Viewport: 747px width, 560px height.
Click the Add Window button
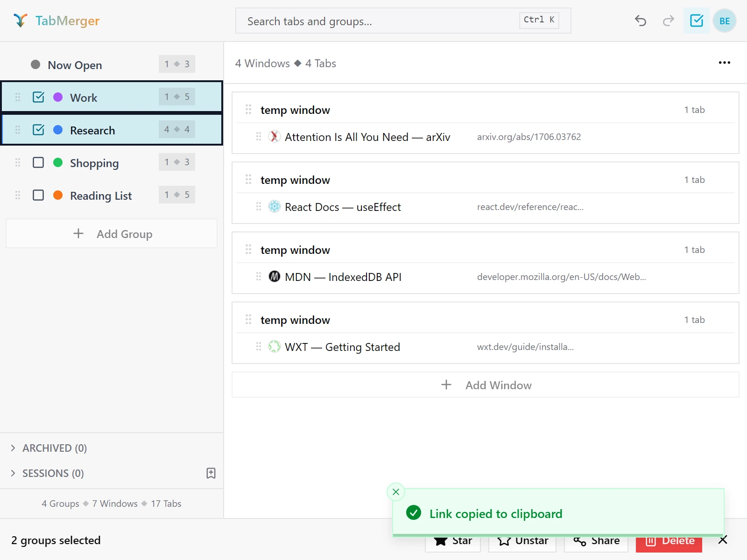click(486, 385)
